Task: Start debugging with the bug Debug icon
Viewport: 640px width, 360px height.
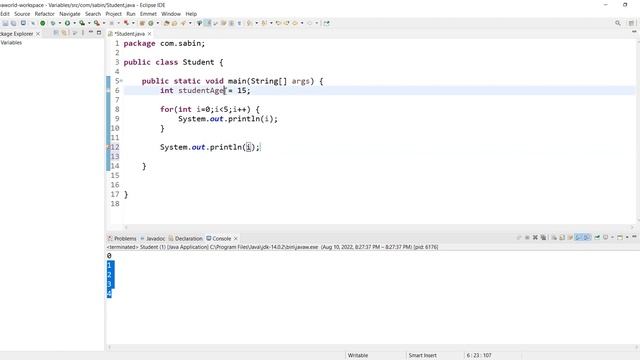Action: click(53, 23)
